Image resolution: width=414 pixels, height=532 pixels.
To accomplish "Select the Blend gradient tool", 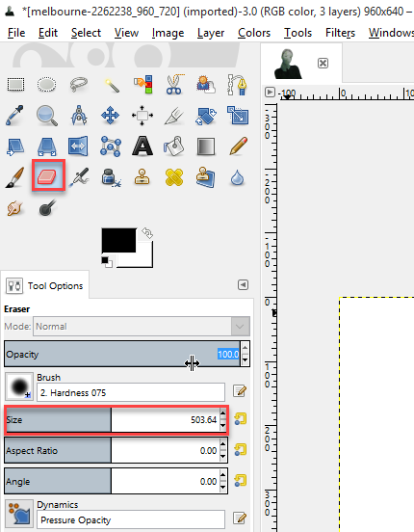I will click(206, 146).
